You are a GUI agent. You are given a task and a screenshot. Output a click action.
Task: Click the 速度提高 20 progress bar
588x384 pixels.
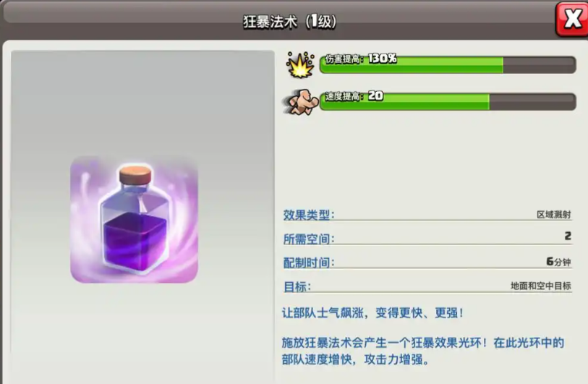[448, 101]
